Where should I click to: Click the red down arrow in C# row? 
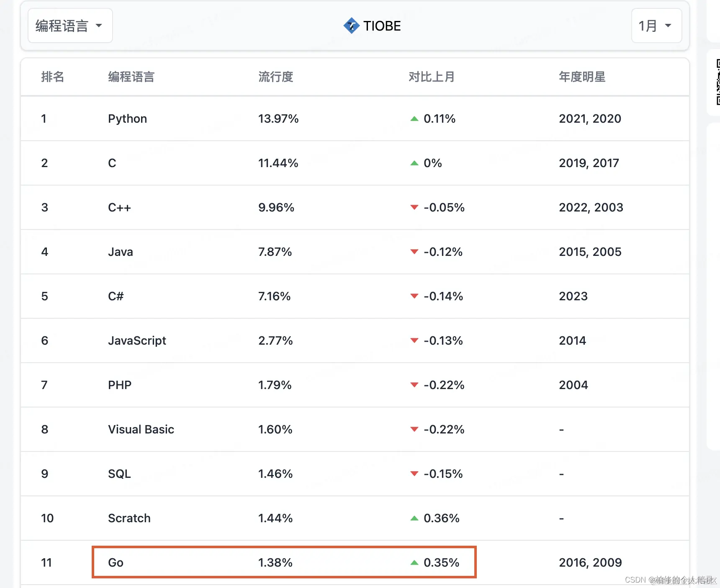[x=414, y=296]
